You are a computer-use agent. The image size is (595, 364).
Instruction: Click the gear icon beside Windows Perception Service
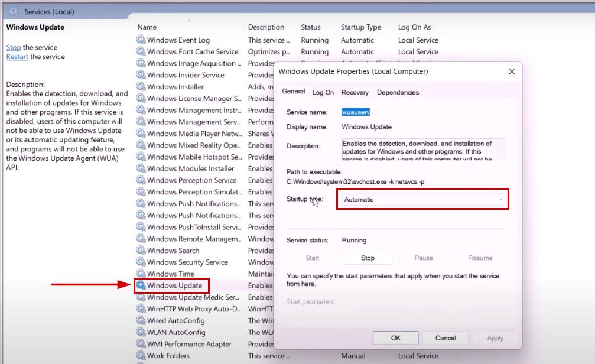point(141,180)
